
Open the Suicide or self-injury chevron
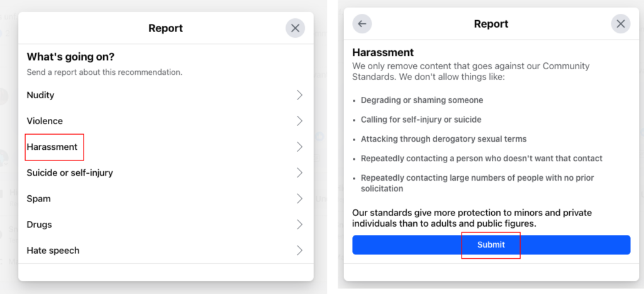point(299,172)
